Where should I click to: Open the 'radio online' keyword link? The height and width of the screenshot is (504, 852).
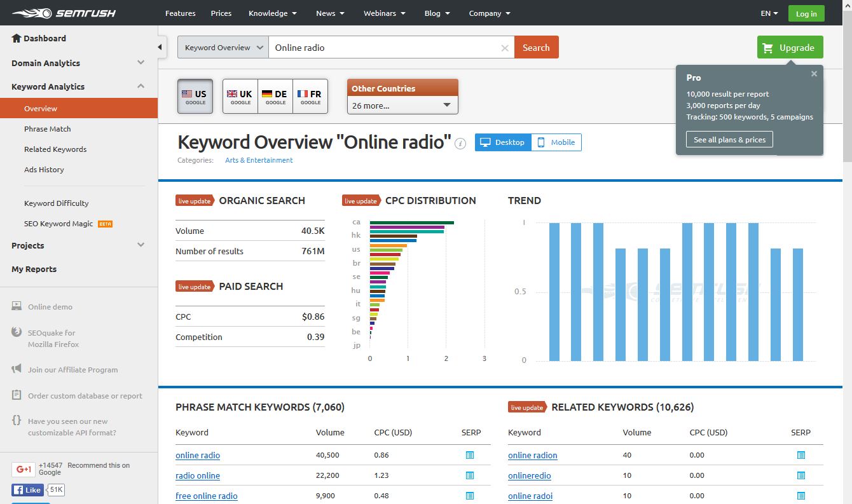pyautogui.click(x=198, y=475)
